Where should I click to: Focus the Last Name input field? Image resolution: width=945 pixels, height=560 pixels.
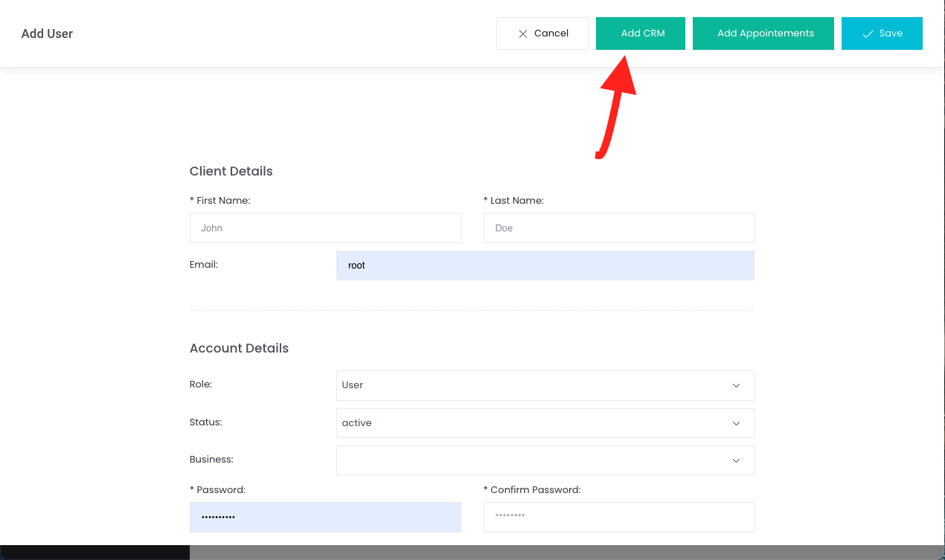(x=618, y=228)
